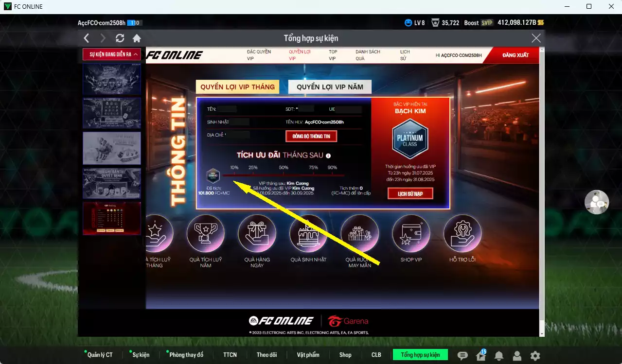
Task: Open the Hỗ trợ lỗi support icon
Action: tap(462, 234)
